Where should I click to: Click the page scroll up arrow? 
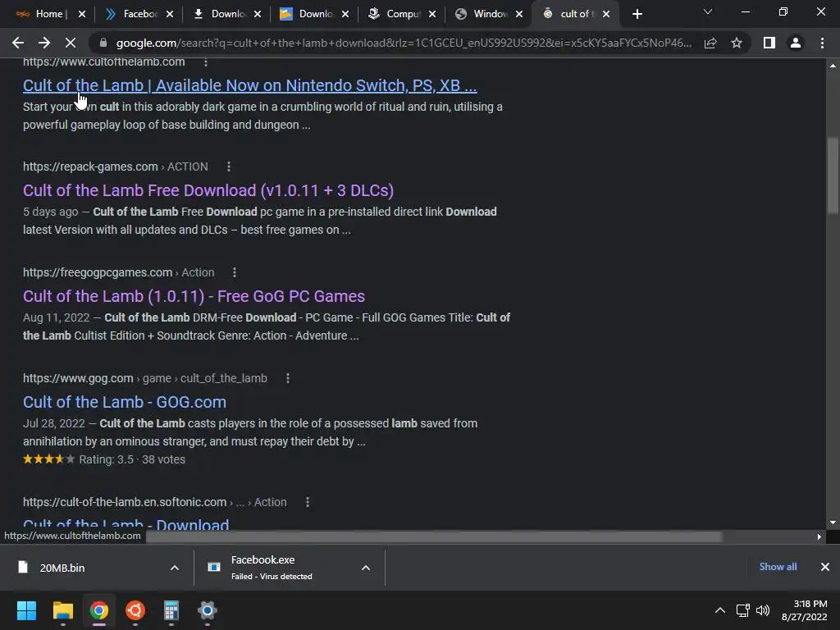833,66
